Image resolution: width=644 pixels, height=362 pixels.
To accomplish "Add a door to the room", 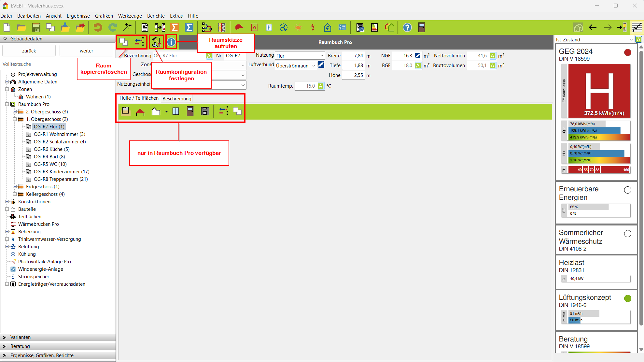I will (x=190, y=111).
